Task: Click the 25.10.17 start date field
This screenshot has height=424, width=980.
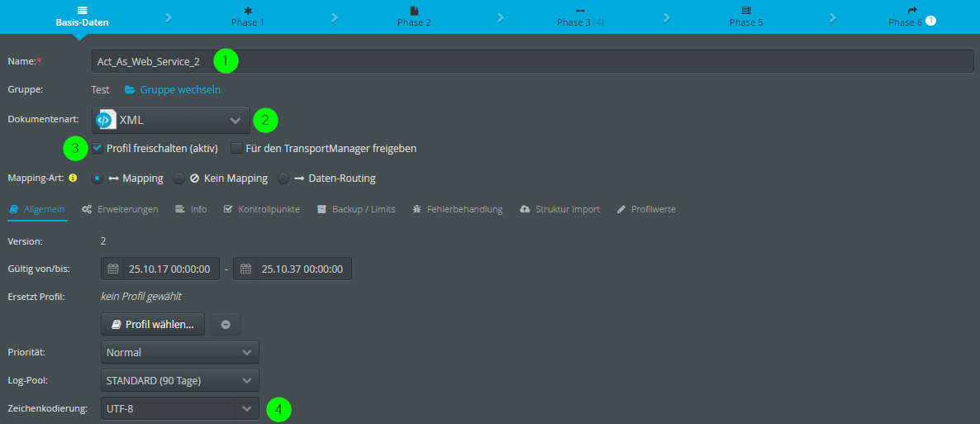Action: coord(172,269)
